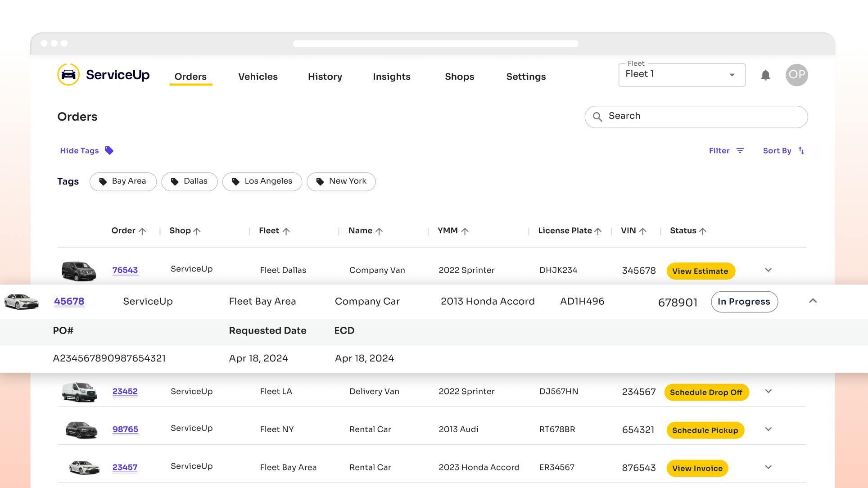Screen dimensions: 868x488
Task: Expand the order 23452 row chevron
Action: 769,391
